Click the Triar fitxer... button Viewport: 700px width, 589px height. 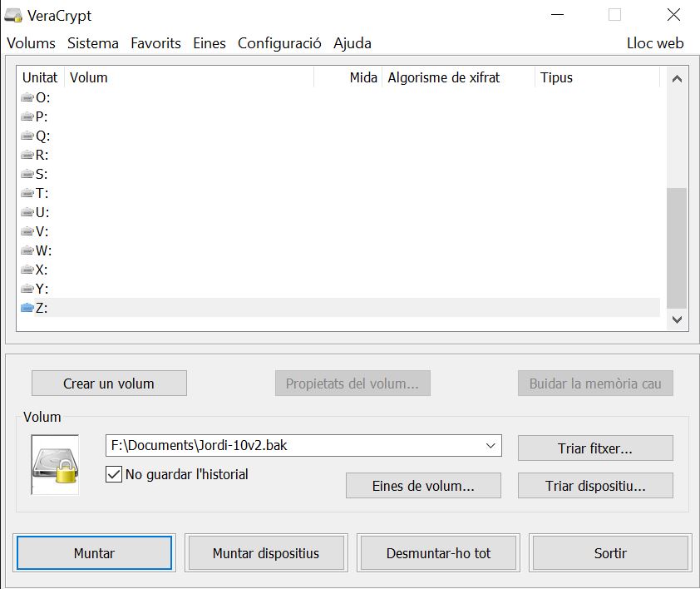click(595, 448)
